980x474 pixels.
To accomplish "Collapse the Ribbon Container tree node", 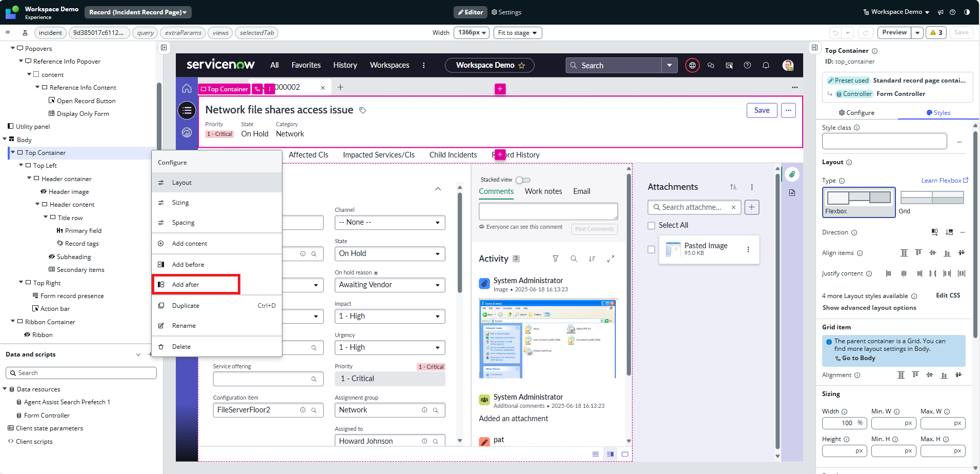I will pyautogui.click(x=13, y=322).
